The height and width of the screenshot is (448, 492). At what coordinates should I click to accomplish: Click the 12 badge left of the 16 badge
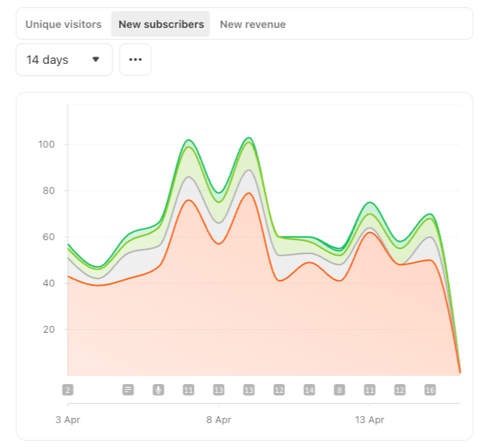[x=399, y=390]
